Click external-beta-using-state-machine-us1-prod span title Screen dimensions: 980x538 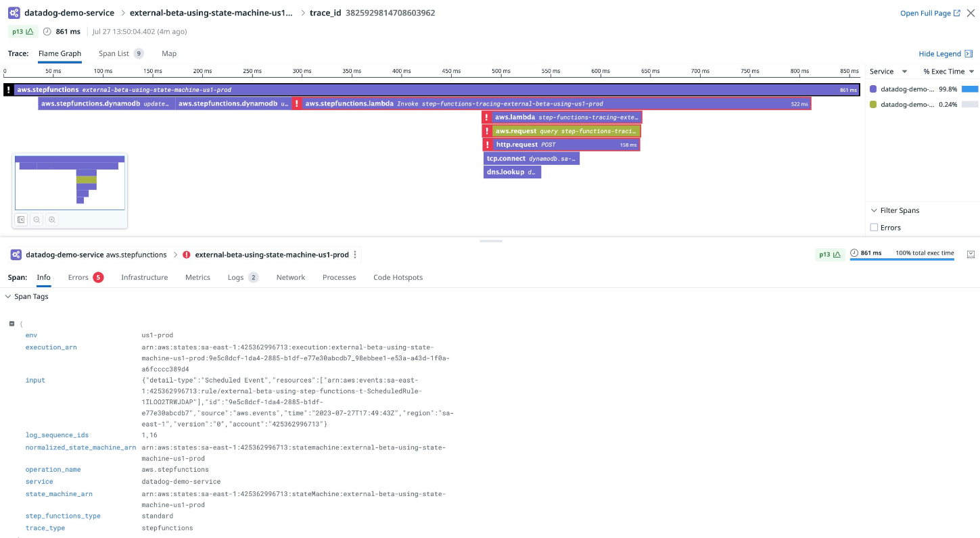click(272, 255)
